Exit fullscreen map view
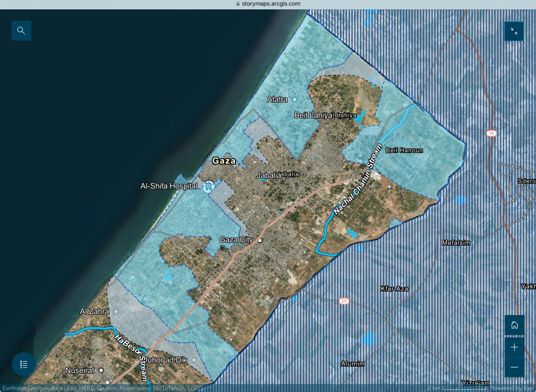The width and height of the screenshot is (536, 392). 514,31
